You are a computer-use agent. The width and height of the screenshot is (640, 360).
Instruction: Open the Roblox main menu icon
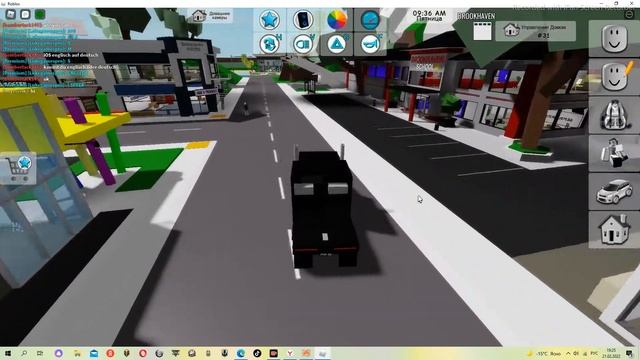point(11,14)
